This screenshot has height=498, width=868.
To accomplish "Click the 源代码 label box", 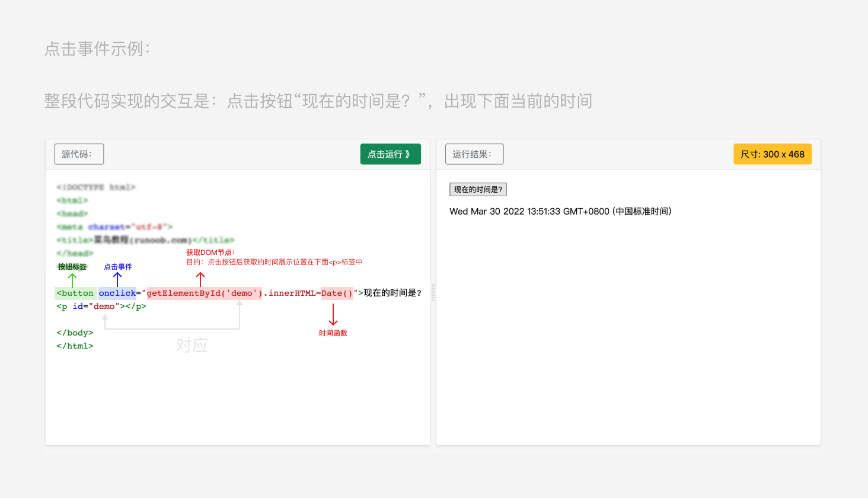I will click(79, 154).
